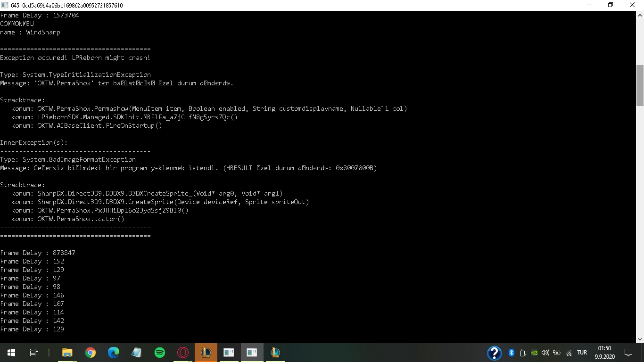
Task: Click the 'OKTW.PermaShow.PxJHHiDpl6o23ydSsjZ9BI0()' line
Action: (100, 210)
